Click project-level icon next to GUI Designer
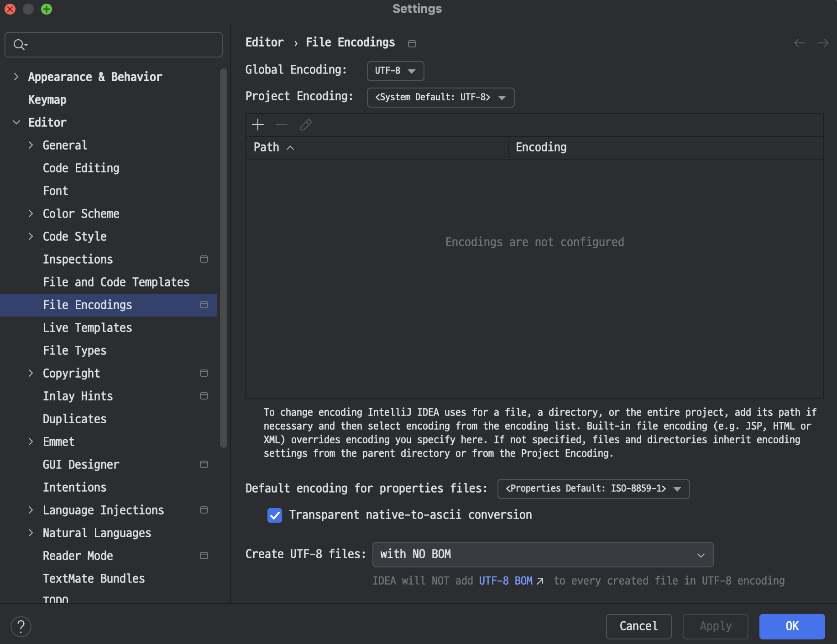 click(x=204, y=464)
